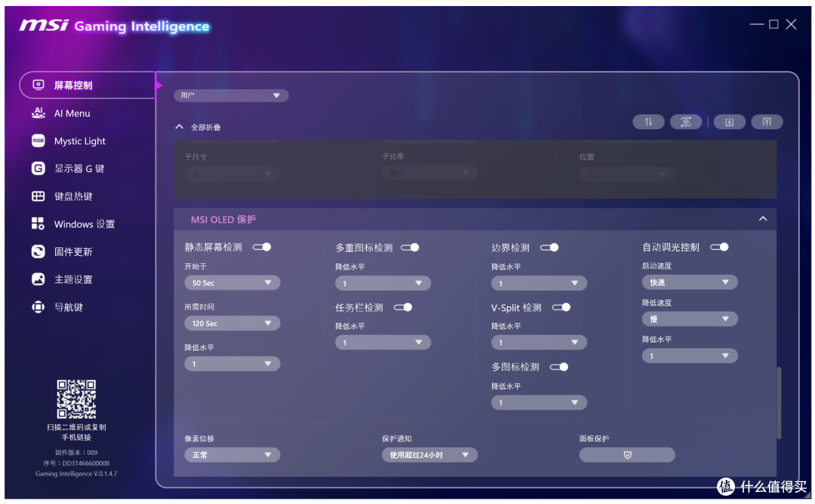Click Gaming Intelligence V.0.1.4.7 version text
This screenshot has width=815, height=504.
[76, 473]
